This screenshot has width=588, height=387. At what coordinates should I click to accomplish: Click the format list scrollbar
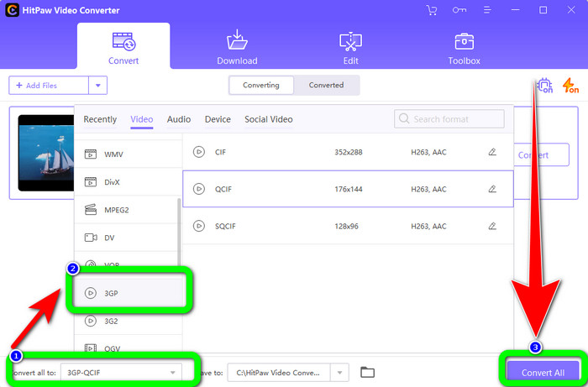(179, 233)
